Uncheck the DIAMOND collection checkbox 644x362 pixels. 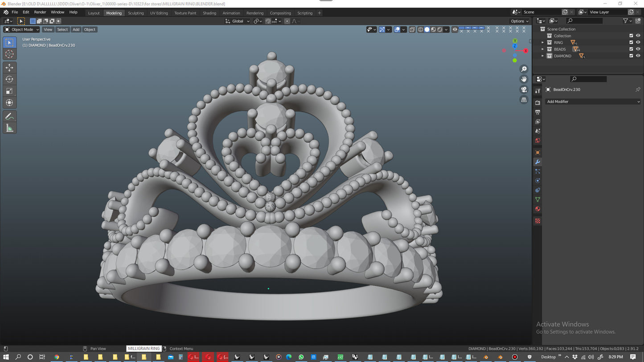click(631, 56)
